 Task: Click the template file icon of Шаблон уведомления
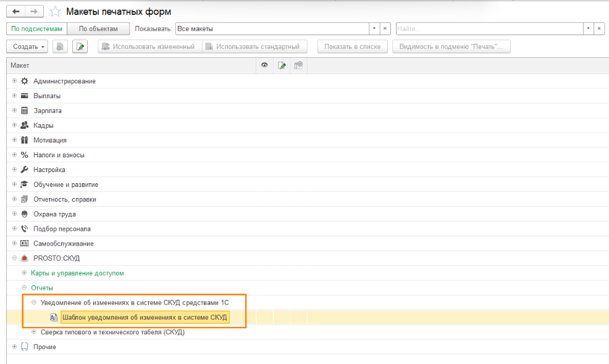pyautogui.click(x=54, y=318)
